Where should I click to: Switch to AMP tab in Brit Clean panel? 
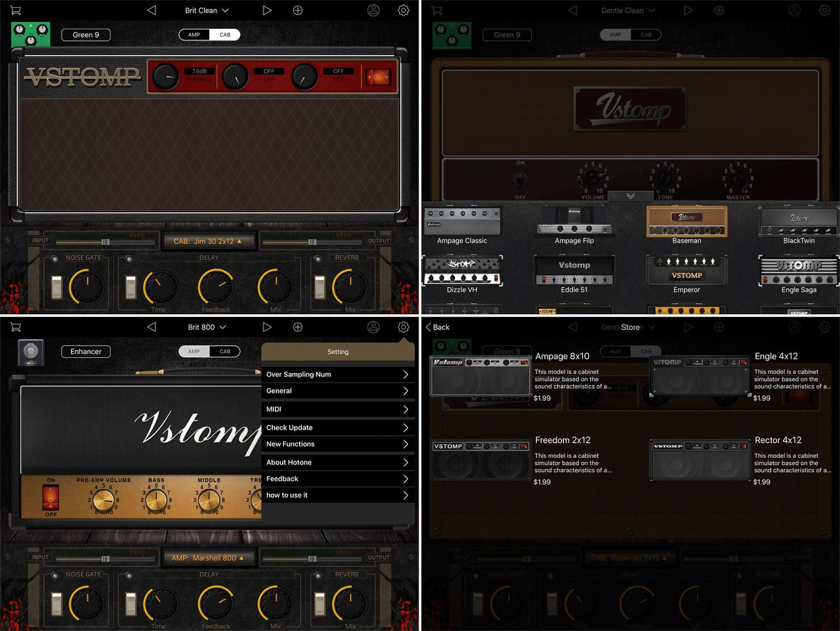point(194,35)
